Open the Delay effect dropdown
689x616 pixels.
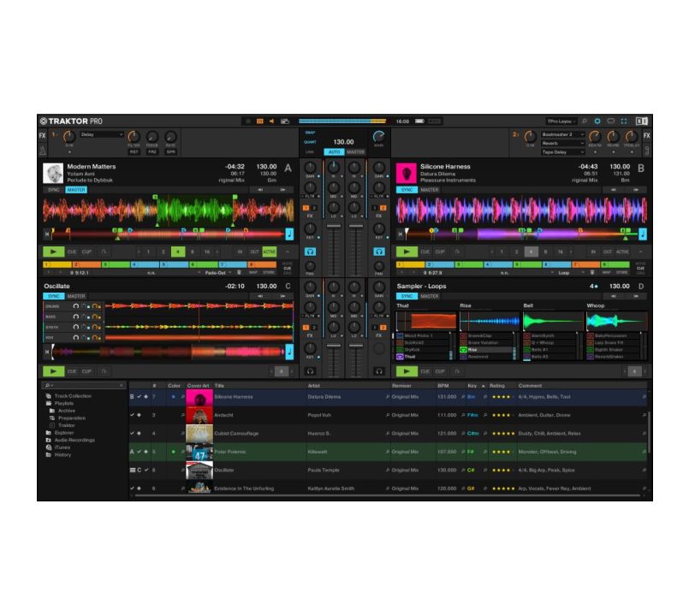pos(101,134)
